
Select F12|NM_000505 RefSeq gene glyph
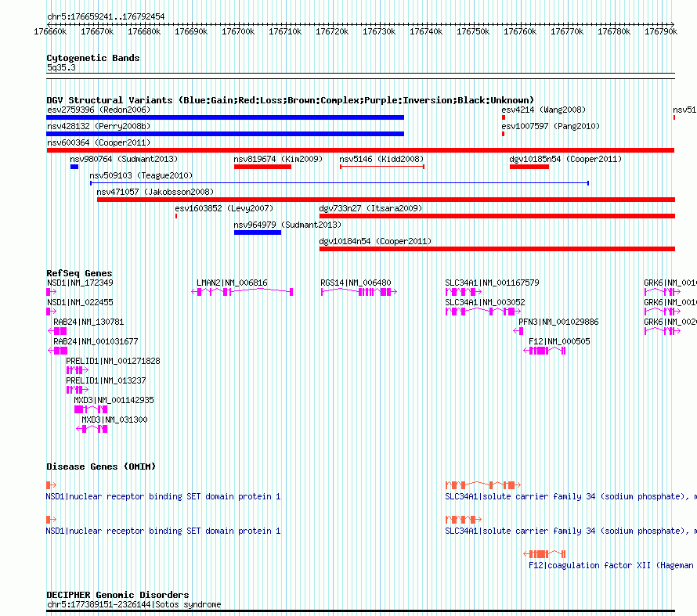coord(544,351)
